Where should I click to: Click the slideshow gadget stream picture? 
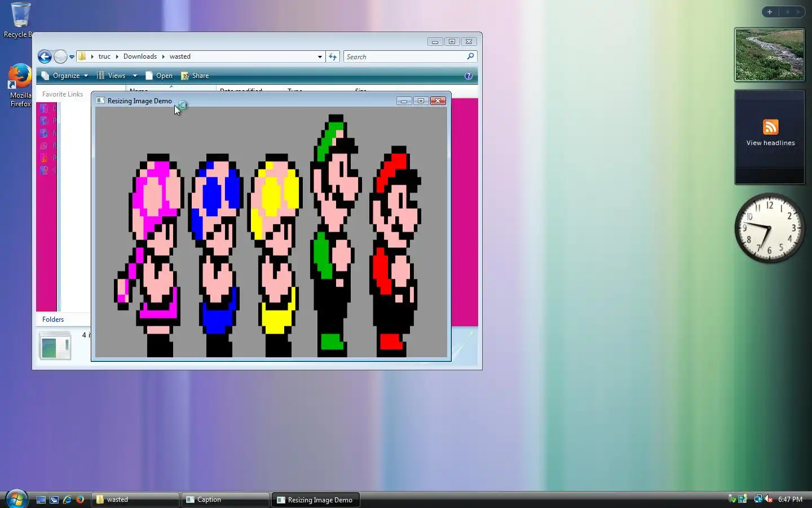(x=769, y=55)
